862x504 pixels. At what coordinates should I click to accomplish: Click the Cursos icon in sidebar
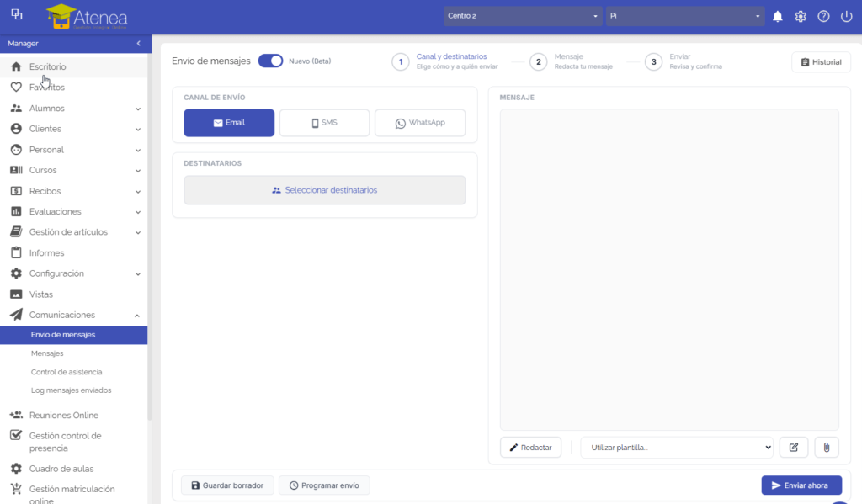click(x=16, y=170)
